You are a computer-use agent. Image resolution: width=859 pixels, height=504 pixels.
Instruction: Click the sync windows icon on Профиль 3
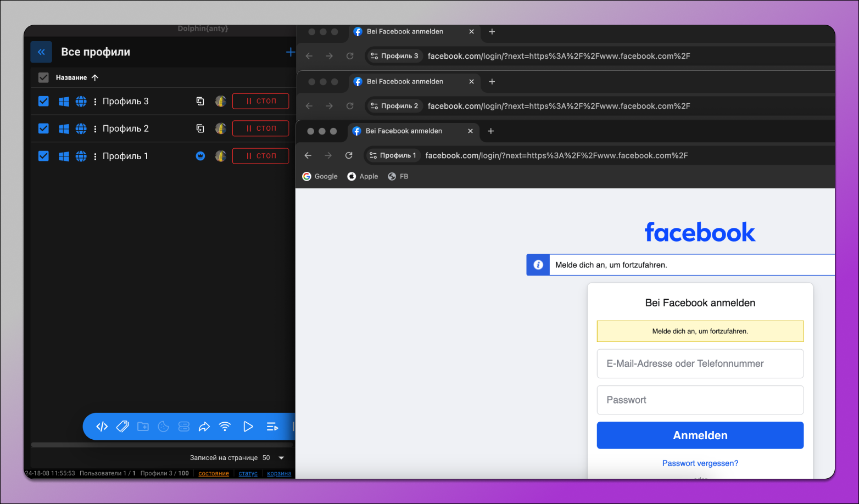tap(200, 101)
